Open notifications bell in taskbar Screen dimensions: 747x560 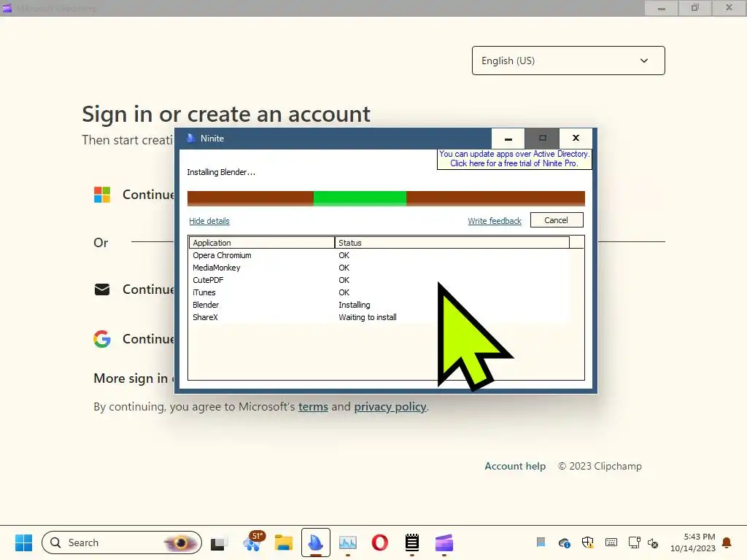[x=727, y=542]
